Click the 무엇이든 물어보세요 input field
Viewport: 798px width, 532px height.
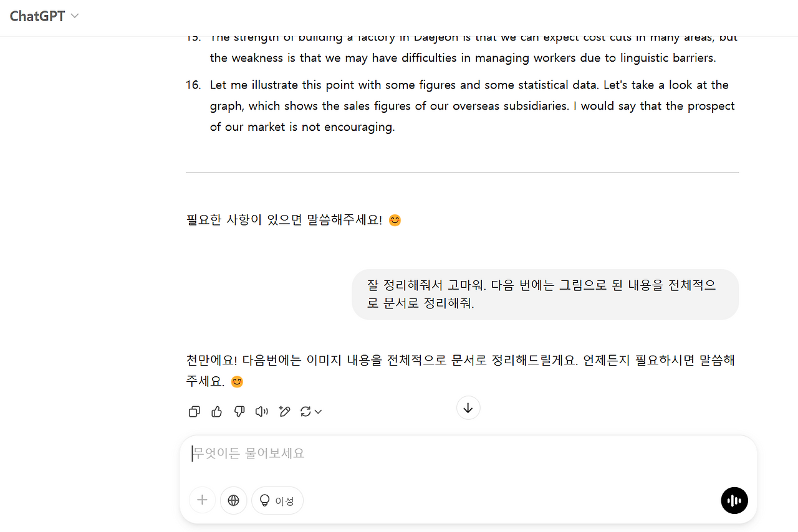point(436,453)
